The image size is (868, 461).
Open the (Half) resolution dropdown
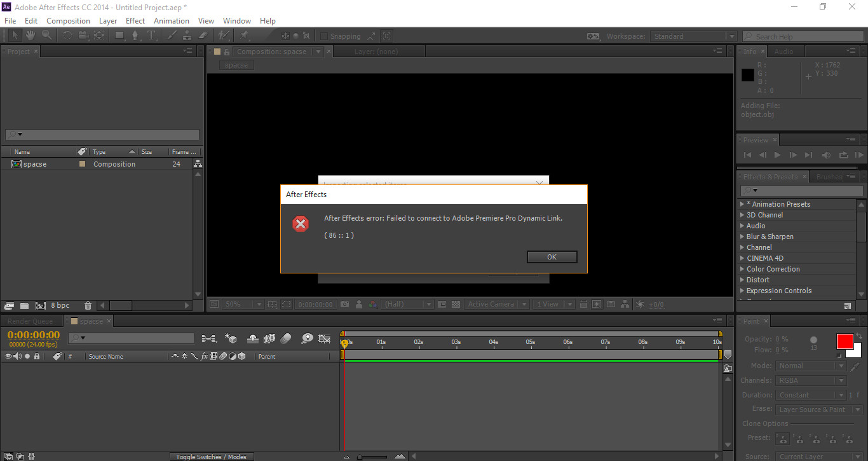pyautogui.click(x=407, y=305)
